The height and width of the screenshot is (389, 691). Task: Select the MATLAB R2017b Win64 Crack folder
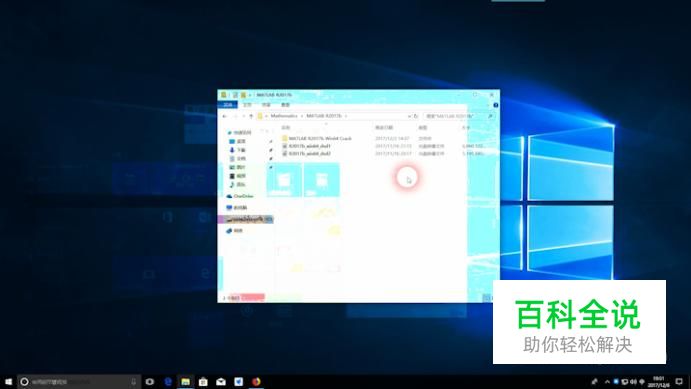pyautogui.click(x=317, y=138)
